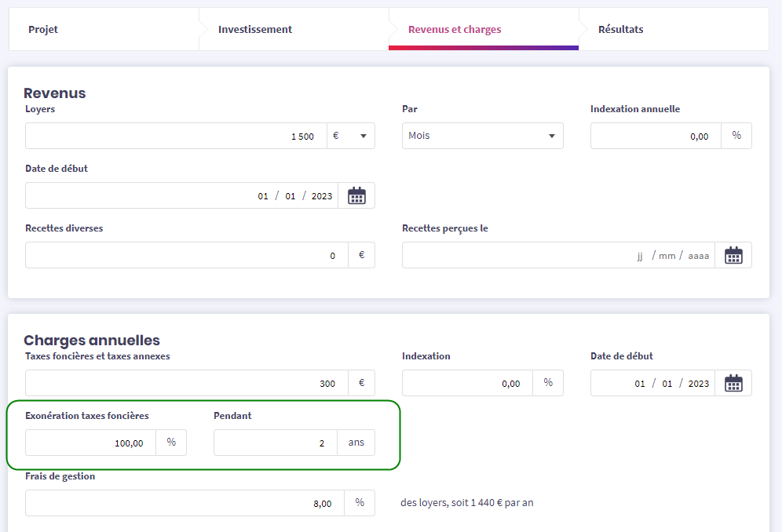Screen dimensions: 782x532
Task: Edit the charges Indexation percentage field
Action: click(x=467, y=383)
